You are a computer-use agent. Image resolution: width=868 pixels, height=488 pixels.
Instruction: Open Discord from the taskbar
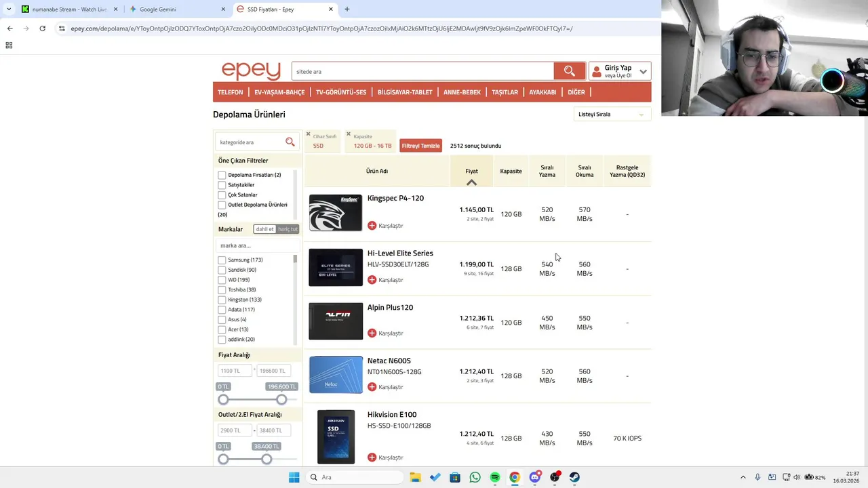click(x=535, y=477)
